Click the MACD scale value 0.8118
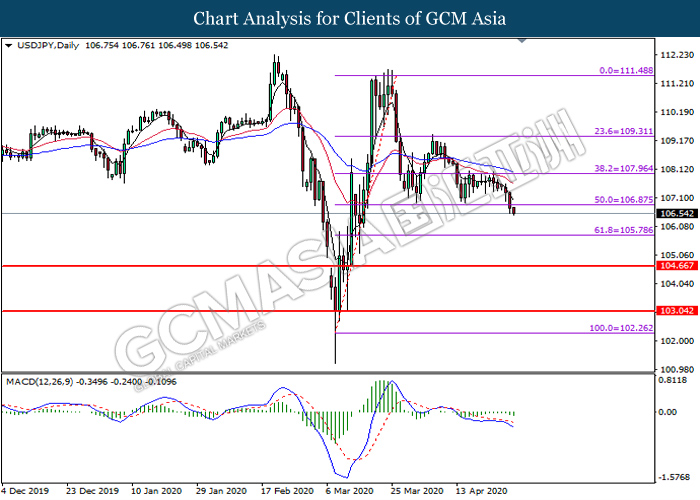700x500 pixels. click(x=673, y=380)
